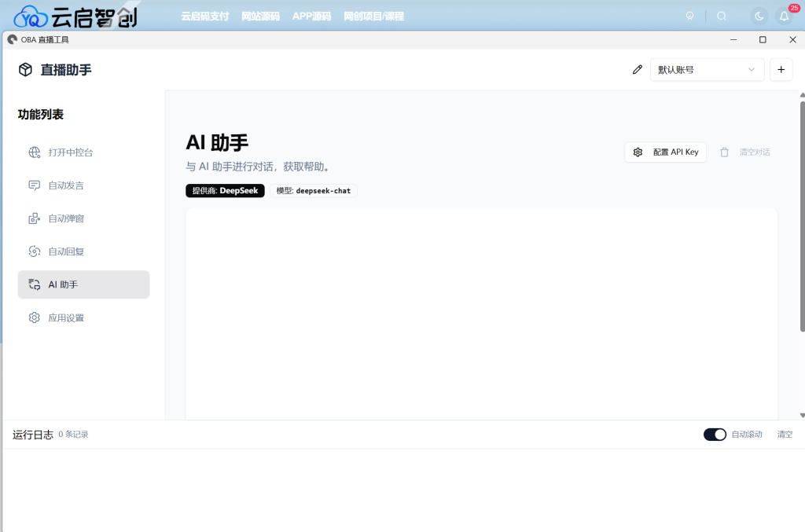Click the 配置 API Key button
The width and height of the screenshot is (805, 532).
tap(665, 152)
